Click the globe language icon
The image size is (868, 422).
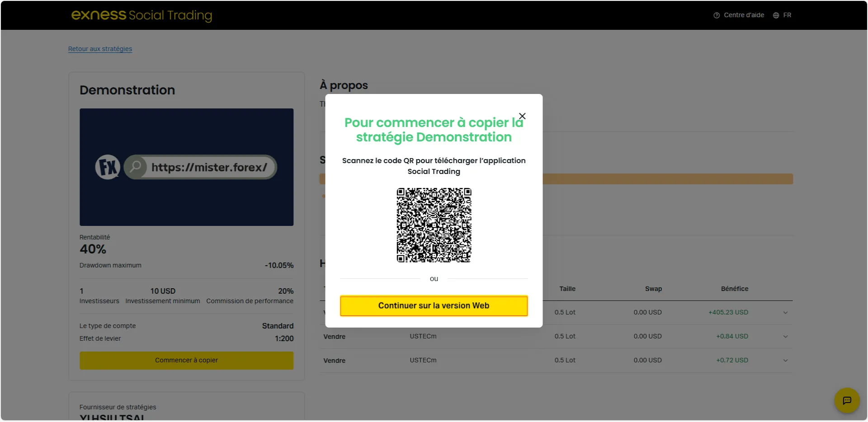776,15
